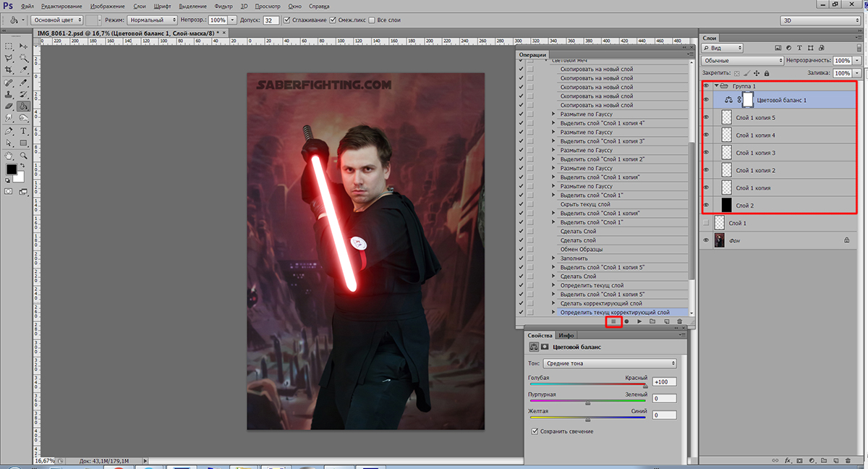Switch to the Инфо tab
868x469 pixels.
[x=566, y=336]
